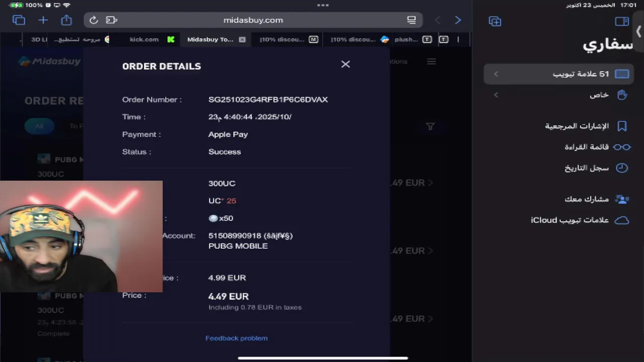Image resolution: width=644 pixels, height=362 pixels.
Task: Click the midasbuy.com address field
Action: tap(253, 20)
